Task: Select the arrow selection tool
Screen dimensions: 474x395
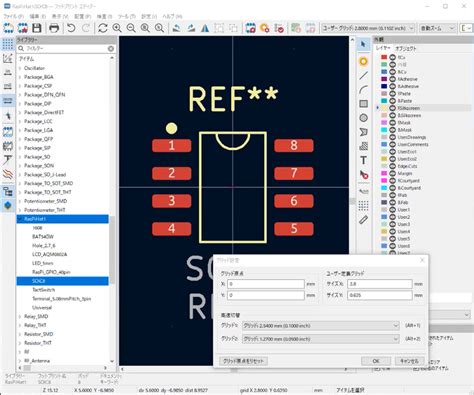Action: pyautogui.click(x=363, y=44)
